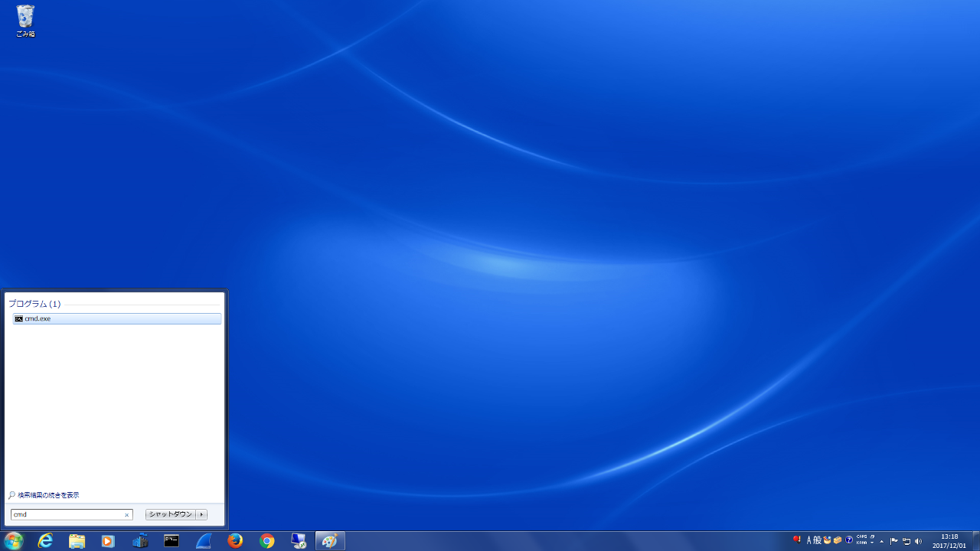Click the IME help question-mark icon

(849, 540)
